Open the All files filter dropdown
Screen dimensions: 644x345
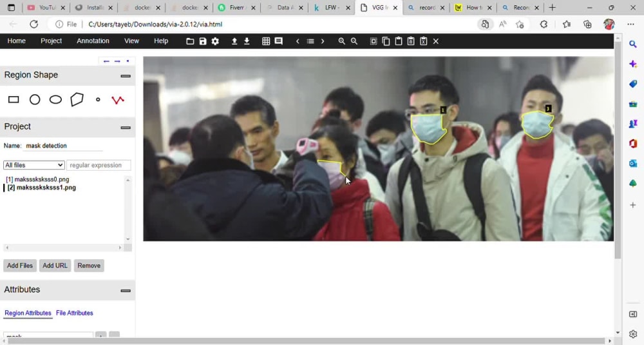(x=33, y=165)
